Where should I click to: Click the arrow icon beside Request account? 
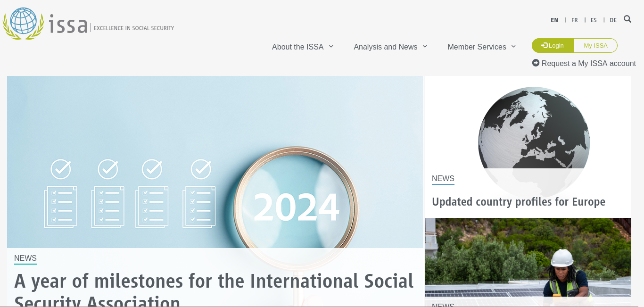point(536,63)
